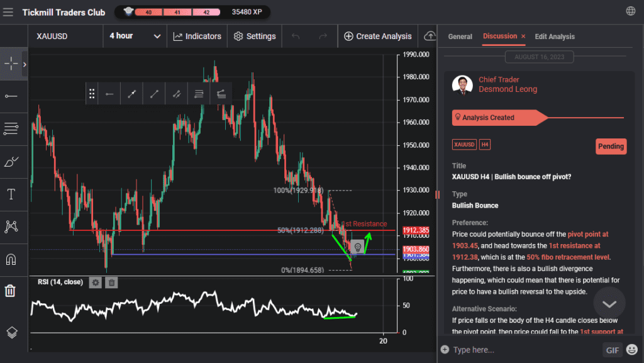Open the hamburger menu
This screenshot has height=363, width=644.
pyautogui.click(x=8, y=12)
